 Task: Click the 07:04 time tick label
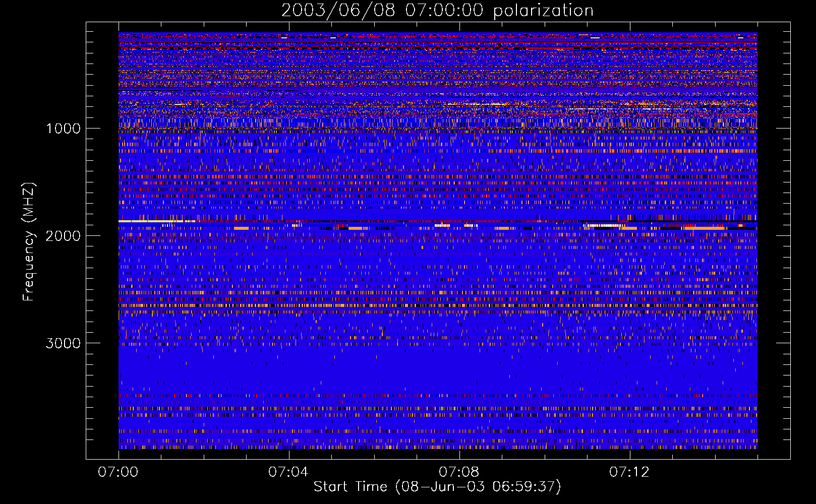(x=288, y=472)
